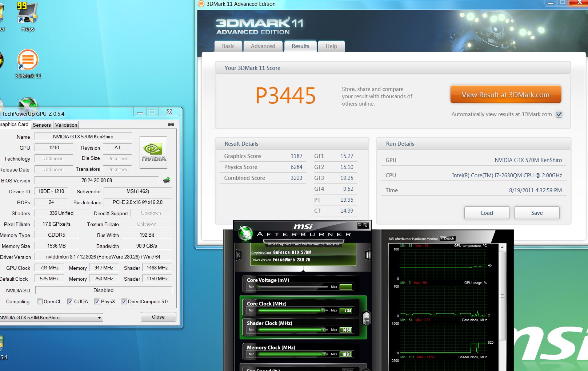
Task: Click the Save button in Run Details
Action: click(537, 213)
